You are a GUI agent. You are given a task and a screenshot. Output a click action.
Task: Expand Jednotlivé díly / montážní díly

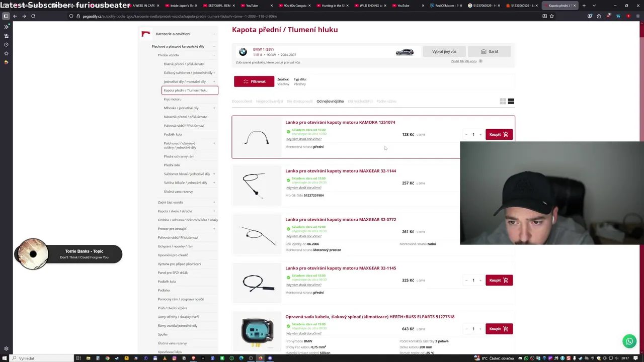pyautogui.click(x=214, y=81)
